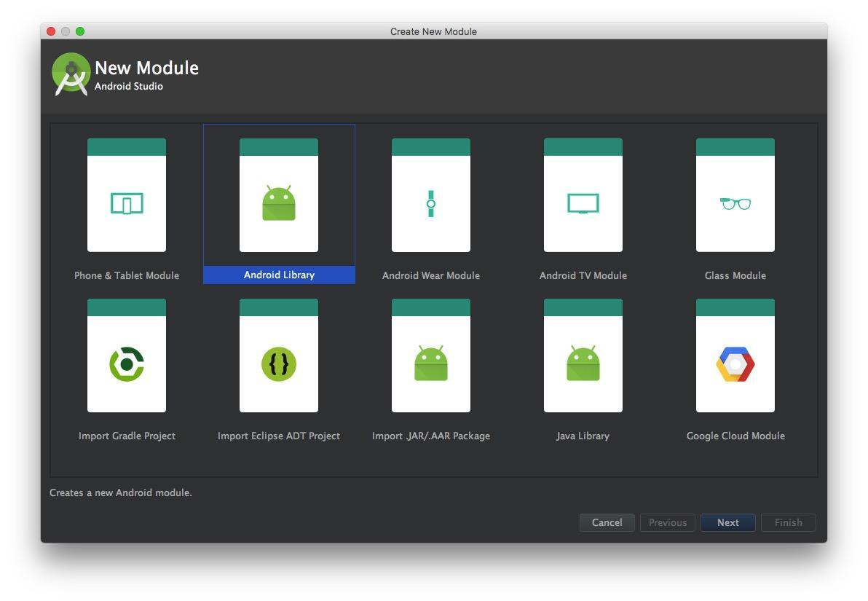Click the "Google Cloud Module" label

coord(735,436)
